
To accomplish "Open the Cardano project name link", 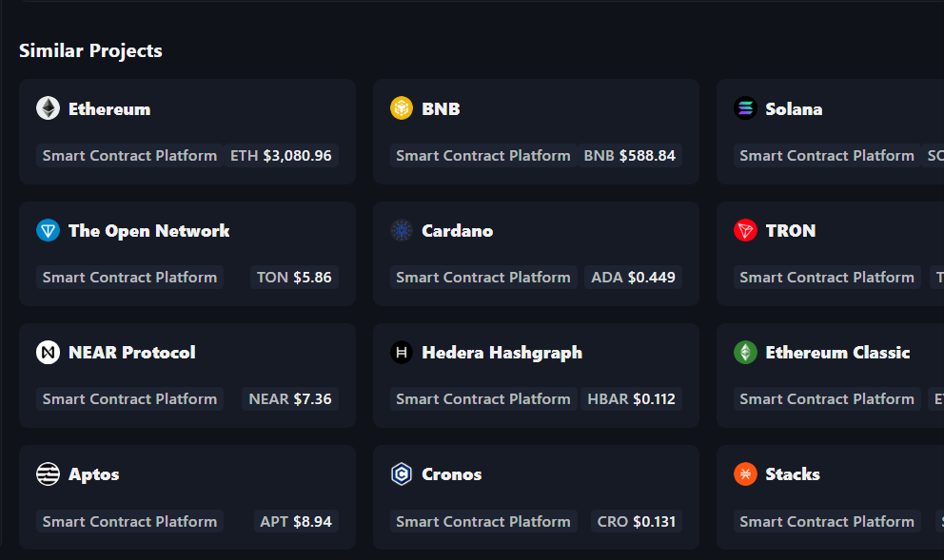I will click(458, 231).
